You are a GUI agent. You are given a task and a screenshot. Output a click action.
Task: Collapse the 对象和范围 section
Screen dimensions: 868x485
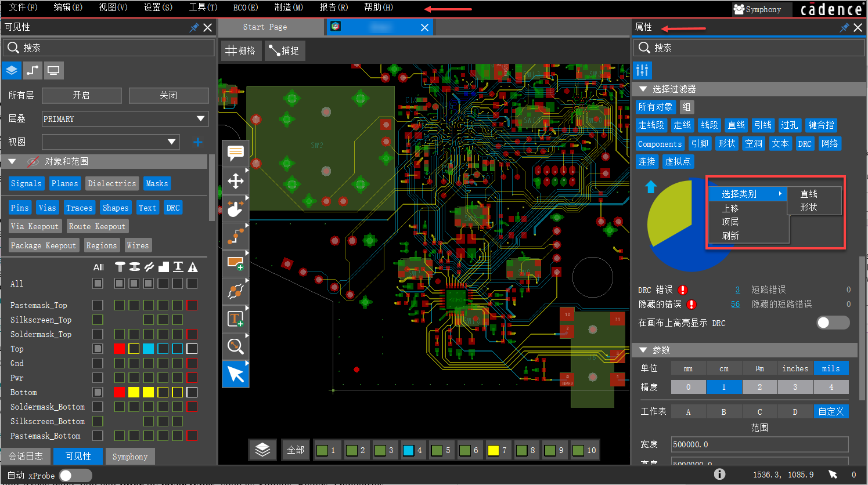(x=12, y=161)
